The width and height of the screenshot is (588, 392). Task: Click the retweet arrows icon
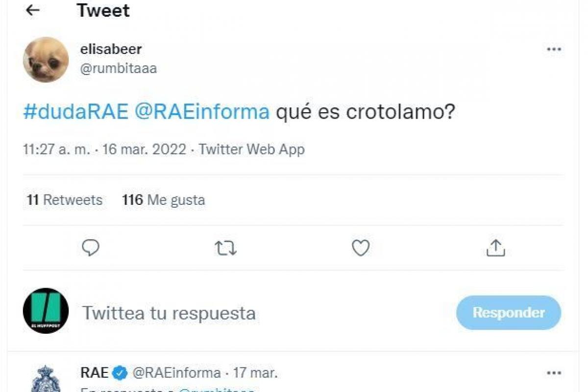tap(226, 248)
